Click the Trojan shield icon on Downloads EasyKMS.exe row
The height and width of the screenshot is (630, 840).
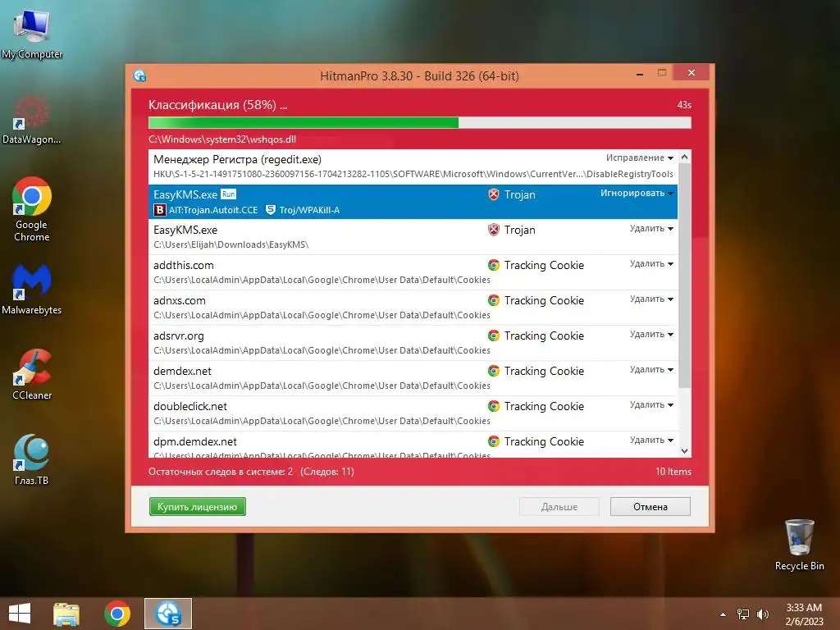coord(494,230)
